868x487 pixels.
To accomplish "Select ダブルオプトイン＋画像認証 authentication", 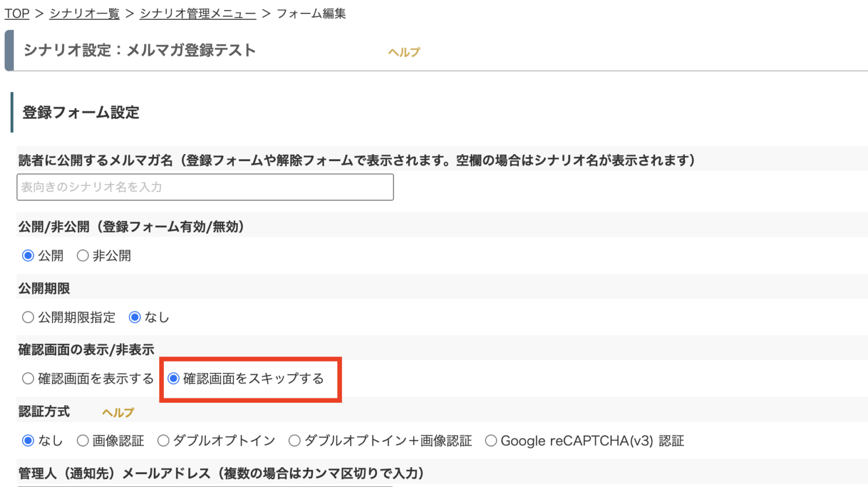I will click(294, 441).
